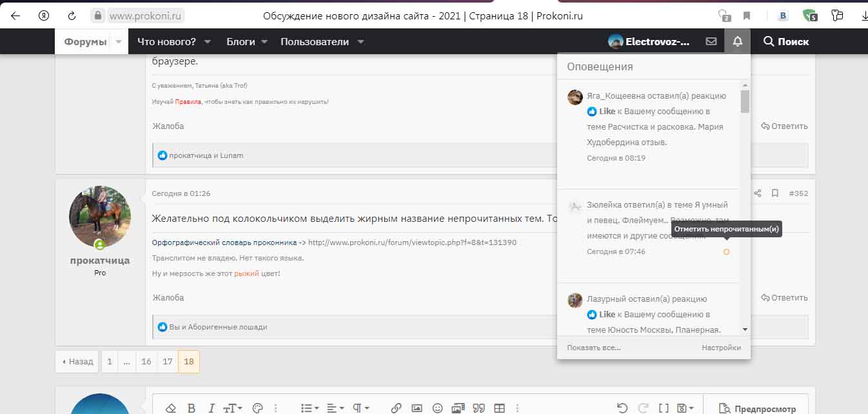Viewport: 868px width, 414px height.
Task: Open the smilies picker in editor
Action: 437,408
